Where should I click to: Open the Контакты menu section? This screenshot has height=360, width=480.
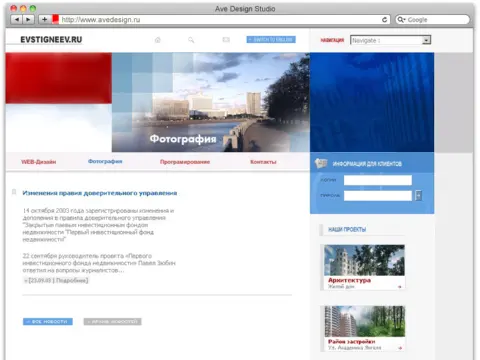263,162
